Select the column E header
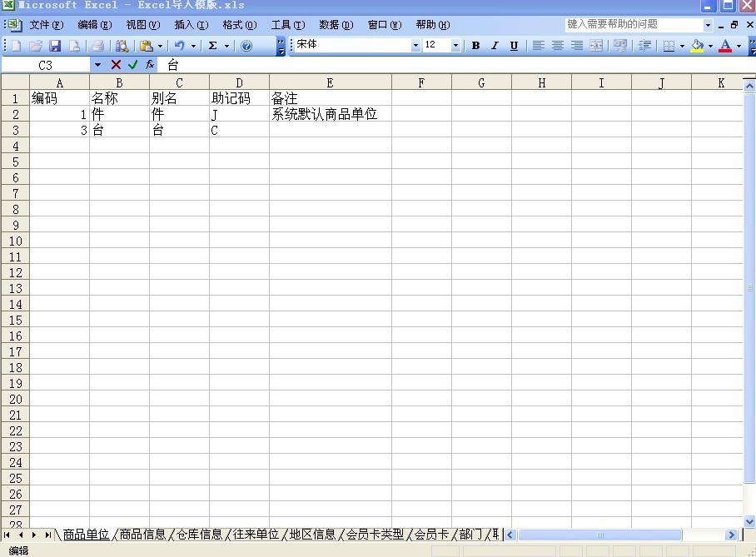The image size is (756, 557). point(330,82)
